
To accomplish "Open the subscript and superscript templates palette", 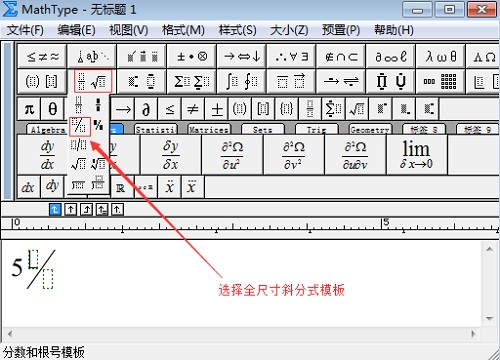I will (x=142, y=81).
